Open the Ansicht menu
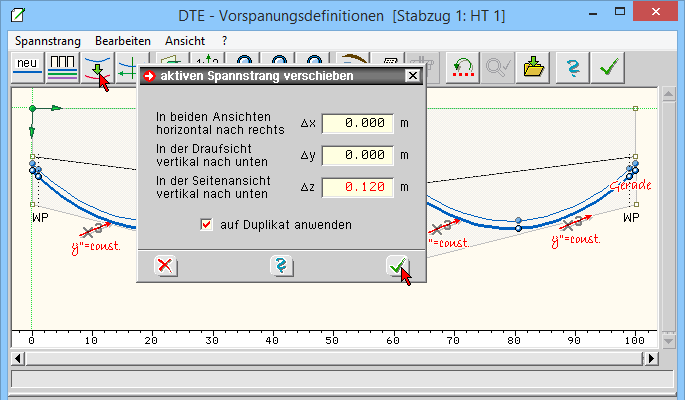 [x=184, y=40]
